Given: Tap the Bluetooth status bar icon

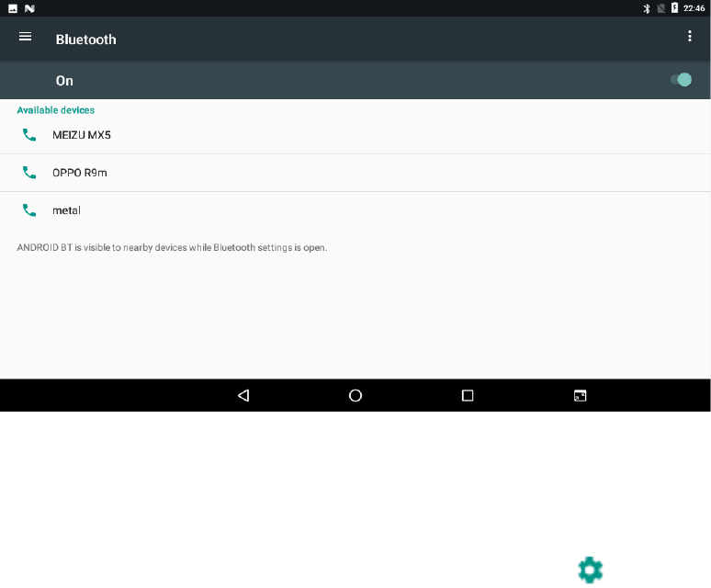Looking at the screenshot, I should click(647, 8).
